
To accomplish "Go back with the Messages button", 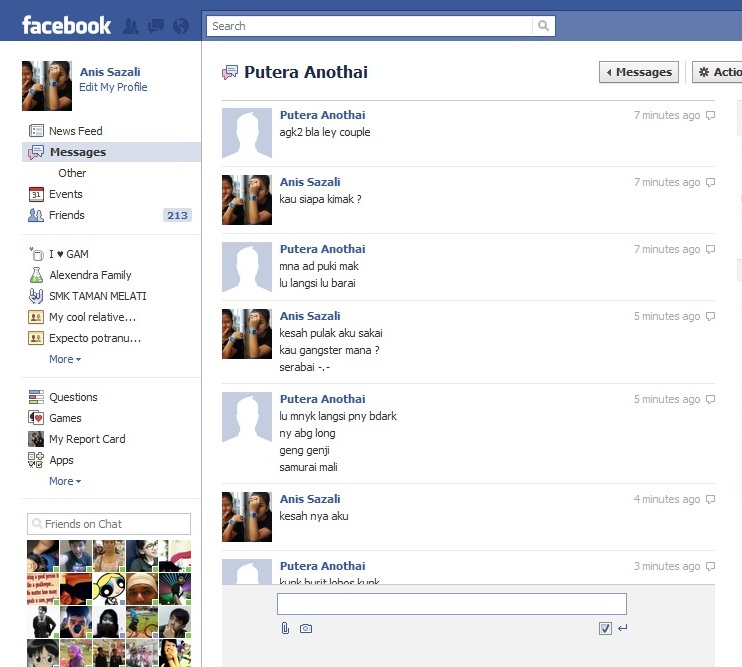I will [x=639, y=72].
